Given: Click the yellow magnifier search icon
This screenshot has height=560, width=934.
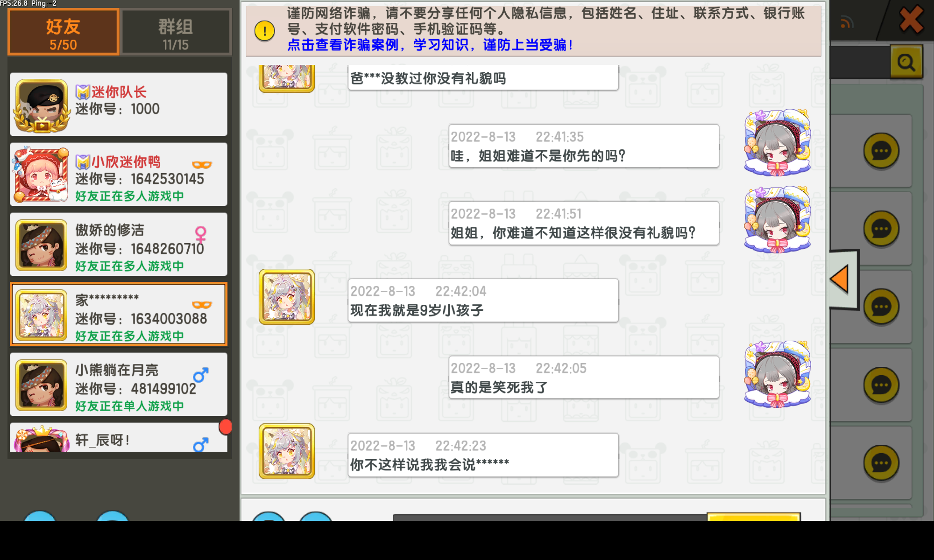Looking at the screenshot, I should (x=906, y=62).
